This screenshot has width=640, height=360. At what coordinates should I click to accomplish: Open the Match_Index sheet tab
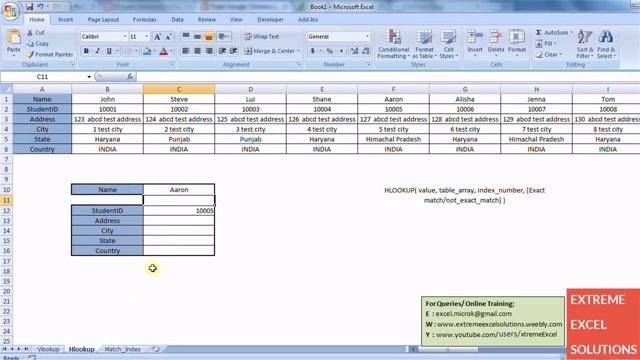pos(122,349)
